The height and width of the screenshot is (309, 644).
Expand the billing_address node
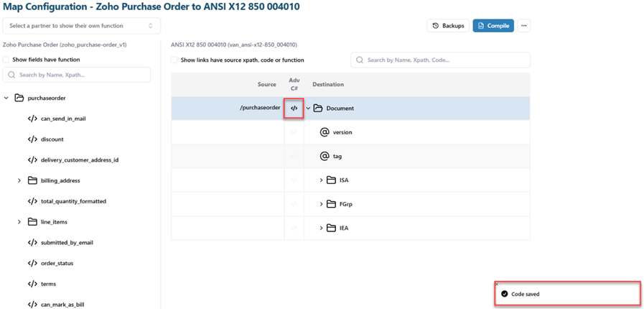pyautogui.click(x=19, y=181)
